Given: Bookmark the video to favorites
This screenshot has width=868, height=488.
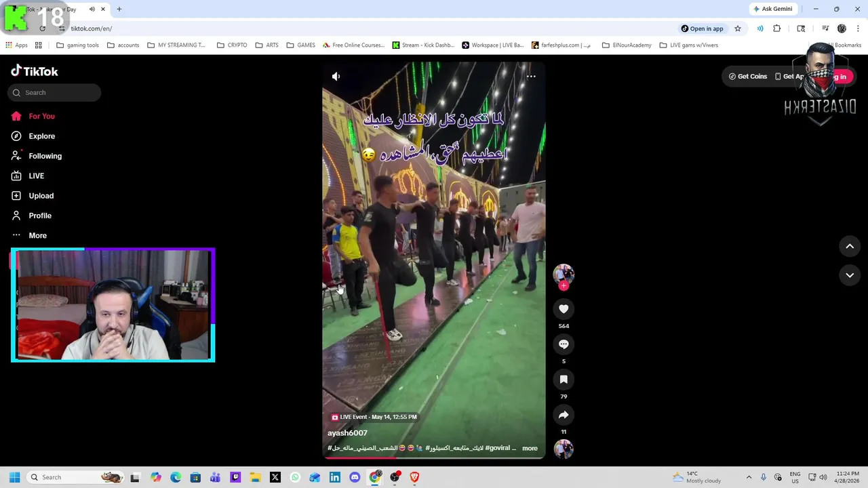Looking at the screenshot, I should tap(564, 380).
